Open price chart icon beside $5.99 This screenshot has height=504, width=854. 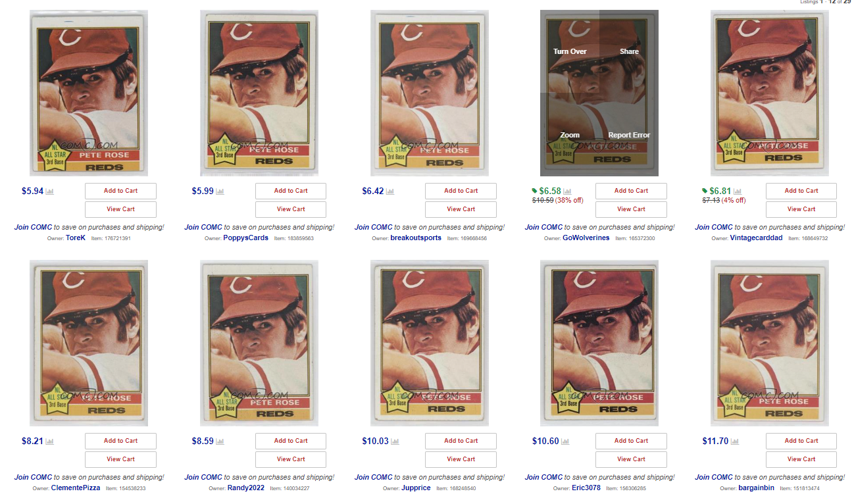(x=220, y=191)
